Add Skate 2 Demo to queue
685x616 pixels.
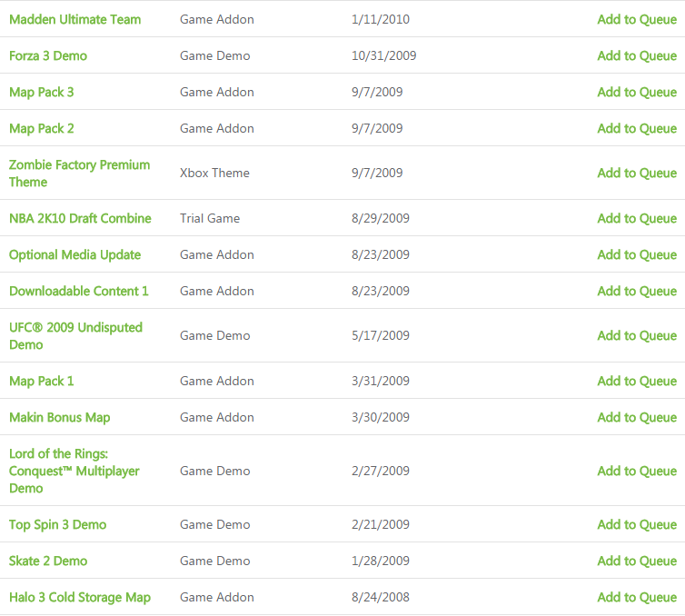click(637, 561)
